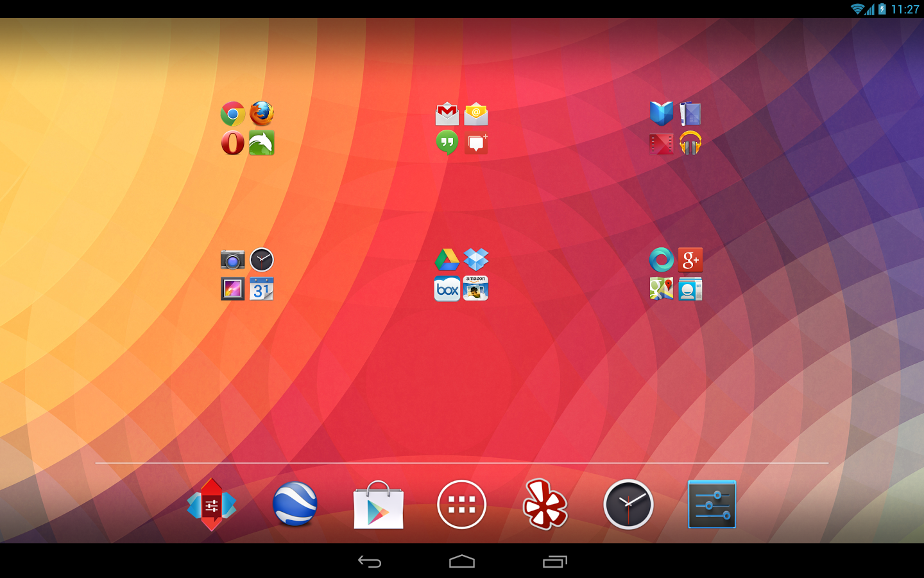This screenshot has width=924, height=578.
Task: Open the Chrome browser
Action: (232, 114)
